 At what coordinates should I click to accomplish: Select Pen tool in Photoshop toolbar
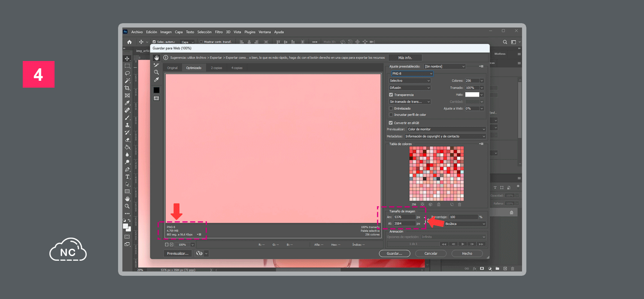click(127, 169)
